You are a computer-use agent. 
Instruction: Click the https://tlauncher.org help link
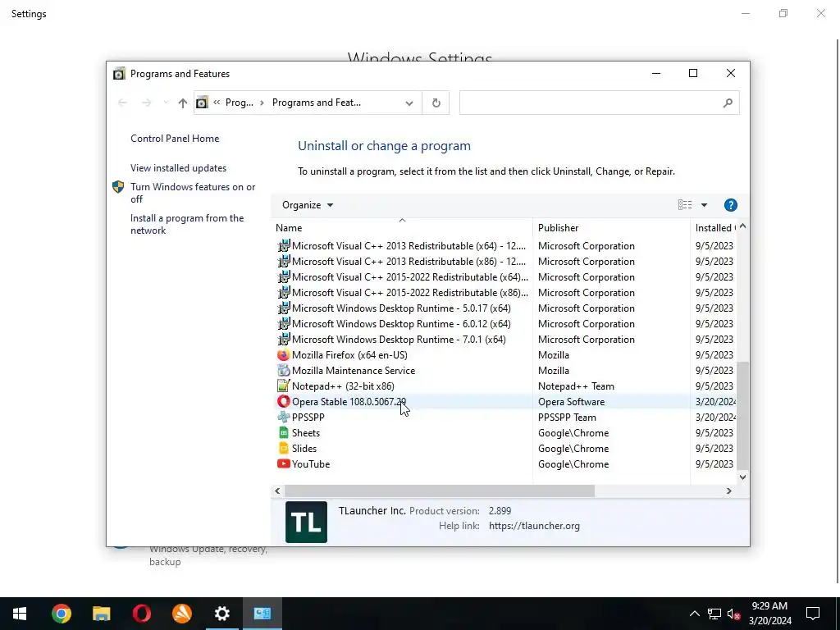click(534, 526)
